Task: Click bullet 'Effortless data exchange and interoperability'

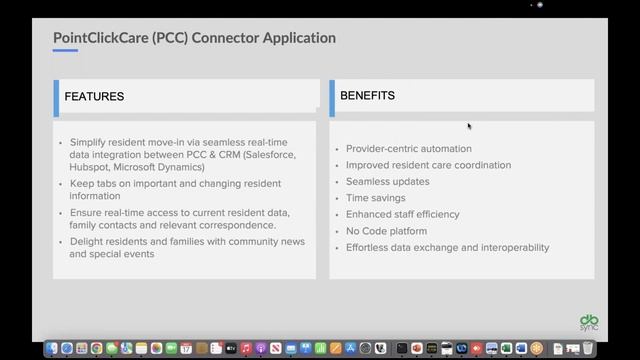Action: pos(447,248)
